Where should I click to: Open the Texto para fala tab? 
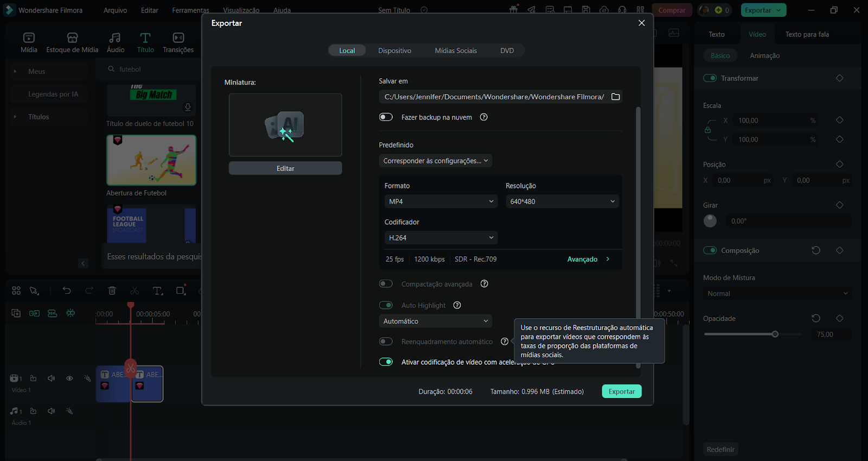(807, 34)
